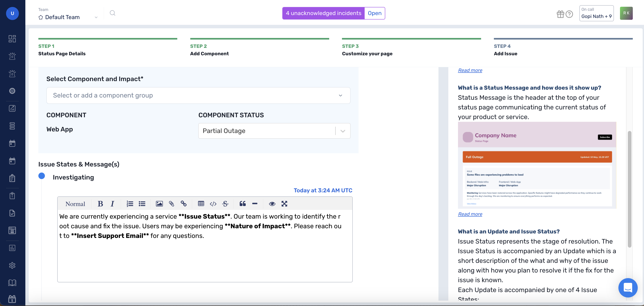Screen dimensions: 644x306
Task: Open the Default Team selector
Action: [68, 17]
